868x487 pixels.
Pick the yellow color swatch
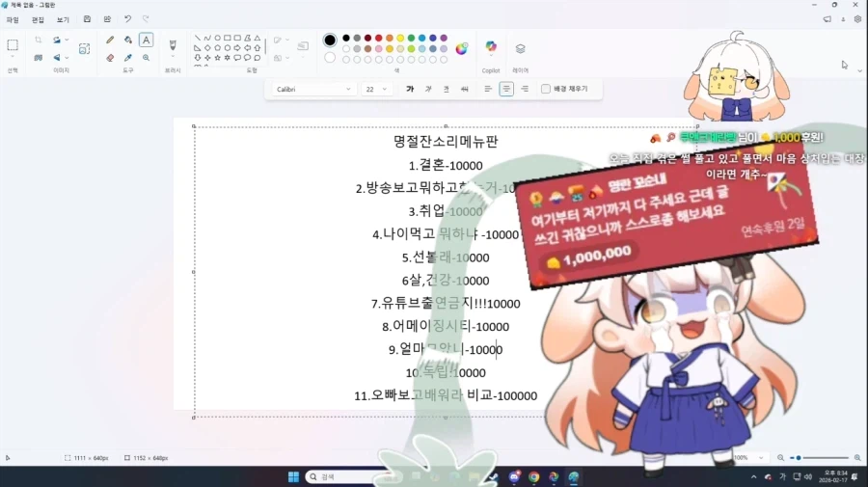400,39
